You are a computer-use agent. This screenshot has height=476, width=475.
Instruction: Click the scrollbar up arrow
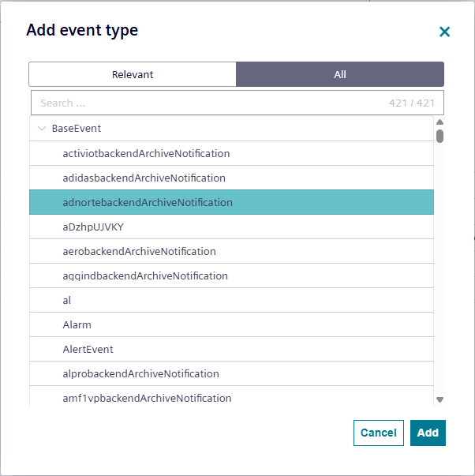[x=439, y=122]
